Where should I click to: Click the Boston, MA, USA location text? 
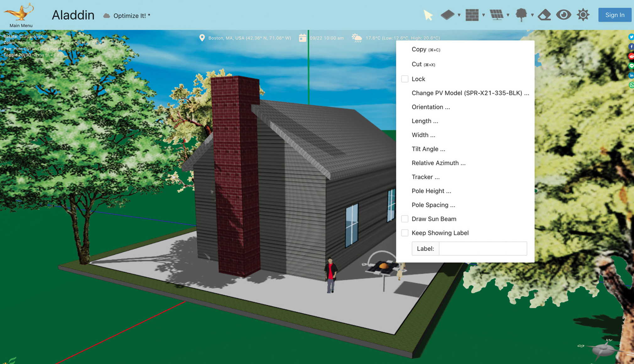250,38
